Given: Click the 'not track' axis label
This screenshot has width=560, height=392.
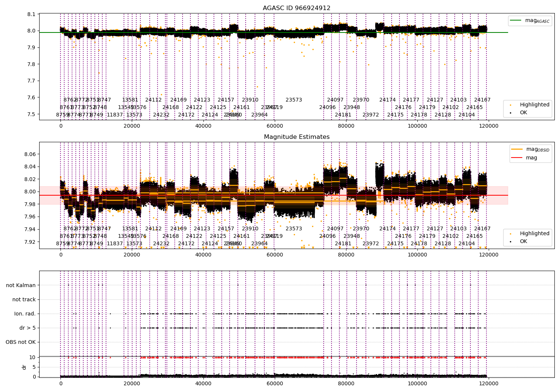Looking at the screenshot, I should point(24,299).
